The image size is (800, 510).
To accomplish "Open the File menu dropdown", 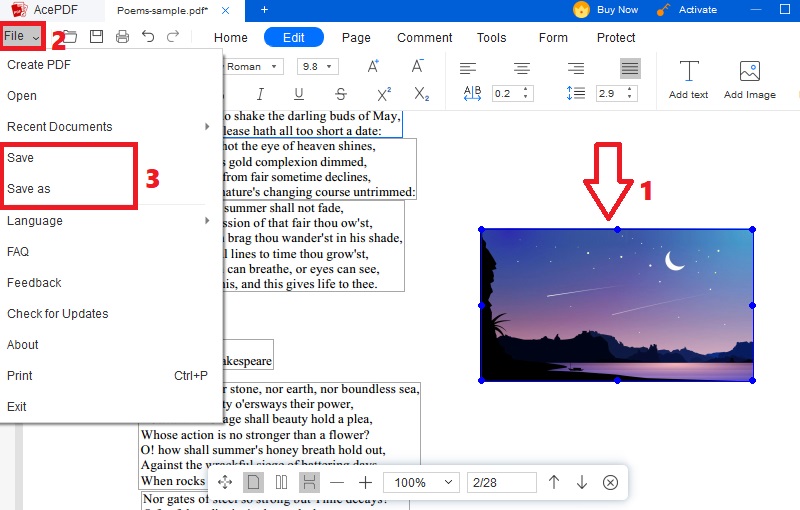I will (22, 36).
